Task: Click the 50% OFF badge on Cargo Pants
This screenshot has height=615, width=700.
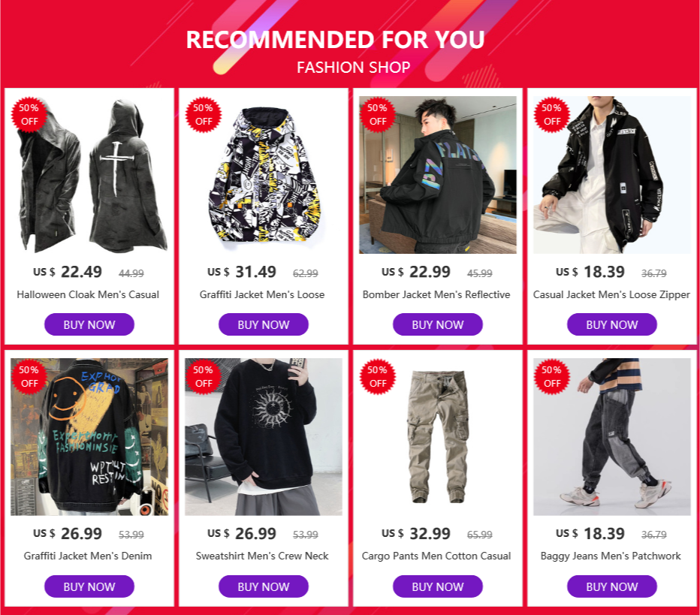Action: click(x=378, y=377)
